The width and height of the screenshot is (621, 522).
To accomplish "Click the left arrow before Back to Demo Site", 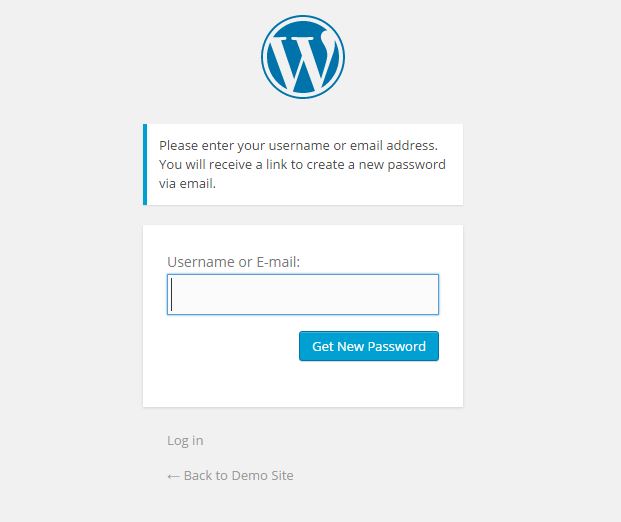I will 173,476.
